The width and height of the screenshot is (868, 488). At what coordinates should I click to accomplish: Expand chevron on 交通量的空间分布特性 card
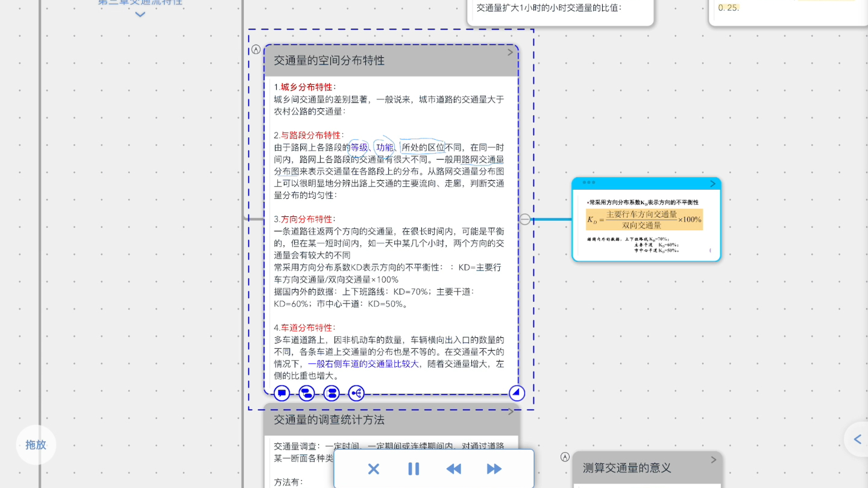click(x=511, y=52)
